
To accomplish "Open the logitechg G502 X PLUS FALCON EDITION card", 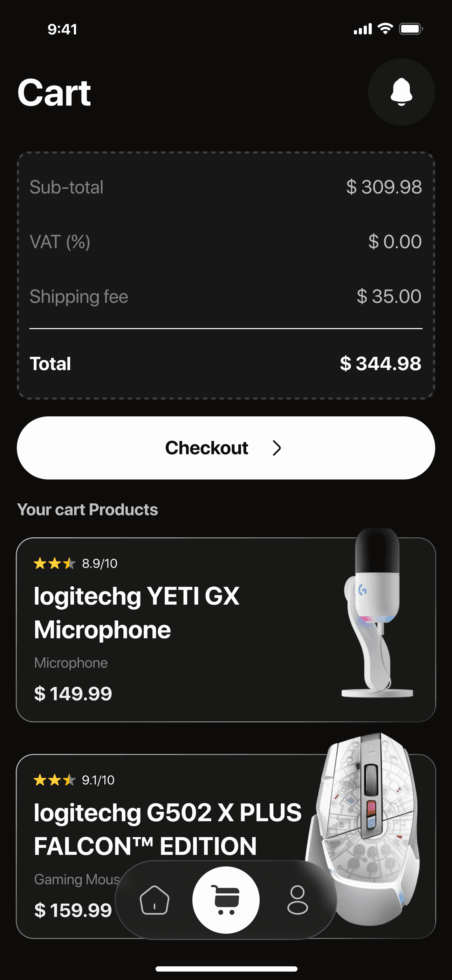I will coord(226,846).
